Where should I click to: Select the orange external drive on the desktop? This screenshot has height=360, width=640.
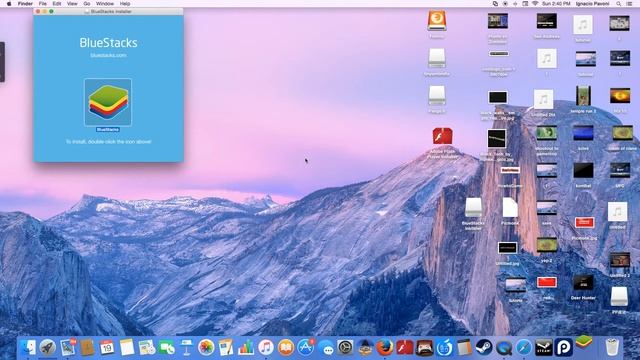(x=437, y=20)
